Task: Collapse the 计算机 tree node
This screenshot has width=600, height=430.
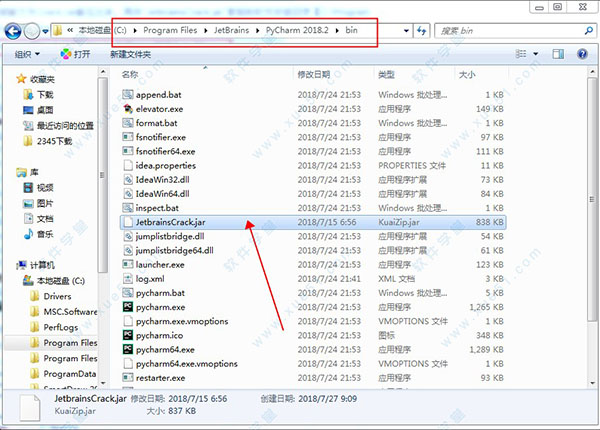Action: pyautogui.click(x=8, y=265)
